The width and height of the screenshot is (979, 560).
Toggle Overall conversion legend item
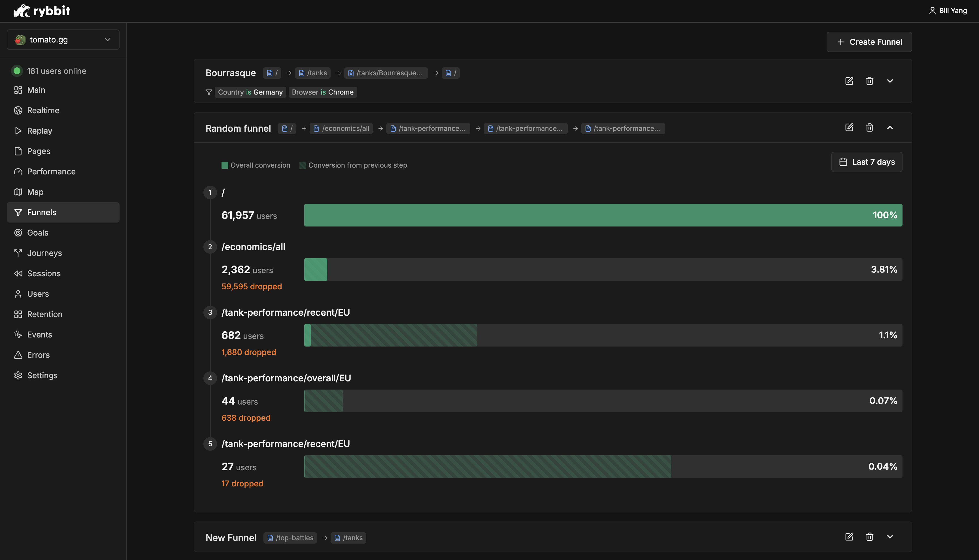tap(256, 165)
